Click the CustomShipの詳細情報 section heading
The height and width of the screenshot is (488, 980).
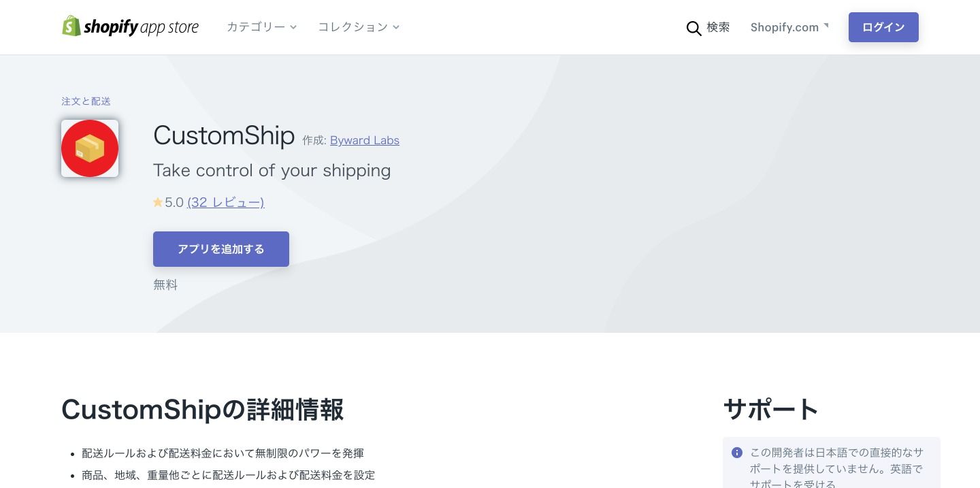pos(202,409)
